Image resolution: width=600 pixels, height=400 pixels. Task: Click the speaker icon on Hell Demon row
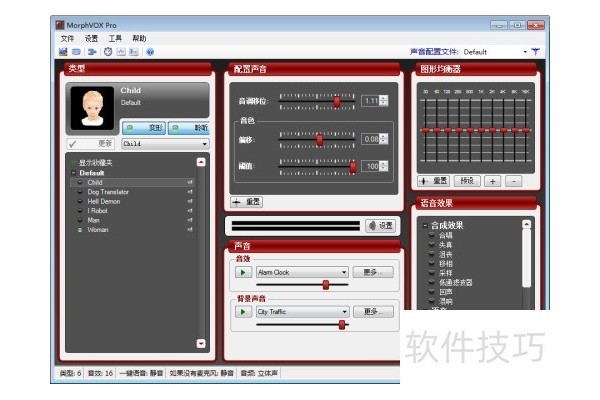pos(190,201)
